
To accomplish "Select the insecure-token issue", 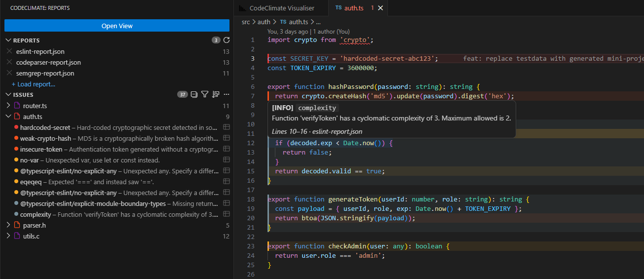I will click(x=117, y=149).
